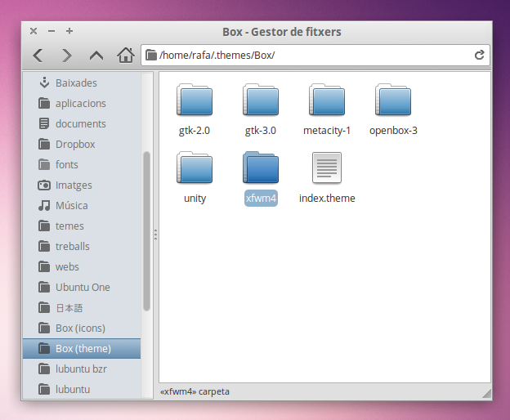The image size is (510, 420).
Task: Click the sidebar pane divider handle
Action: (155, 235)
